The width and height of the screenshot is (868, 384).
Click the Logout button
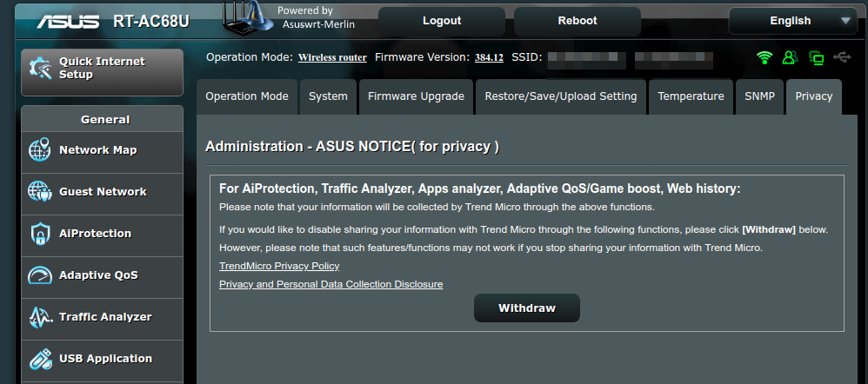coord(442,21)
